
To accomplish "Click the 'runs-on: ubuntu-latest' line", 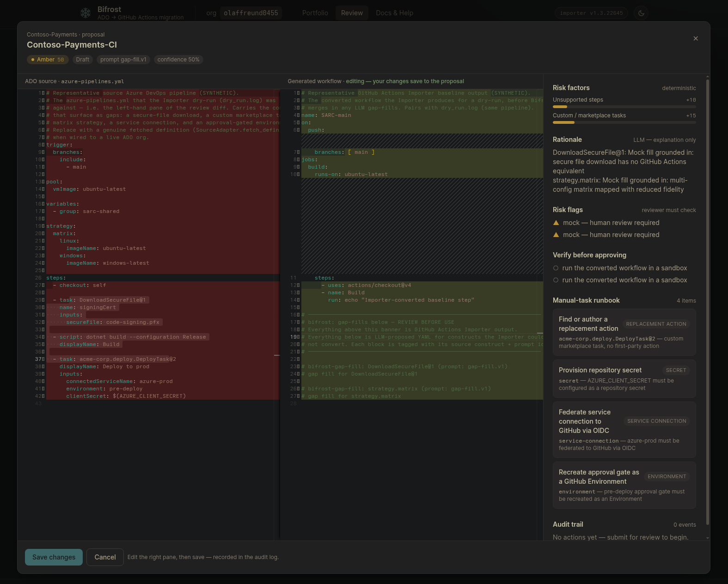I will (351, 174).
